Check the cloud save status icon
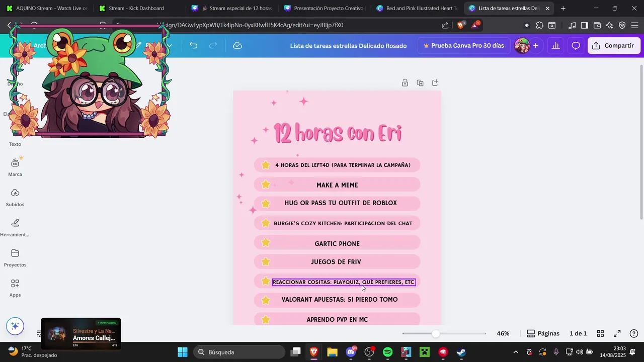The image size is (644, 362). 237,45
